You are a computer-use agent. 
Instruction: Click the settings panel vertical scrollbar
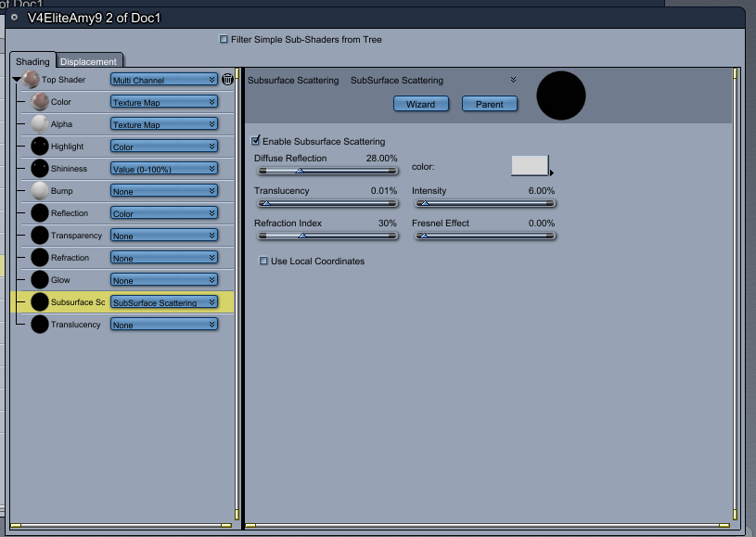coord(735,294)
